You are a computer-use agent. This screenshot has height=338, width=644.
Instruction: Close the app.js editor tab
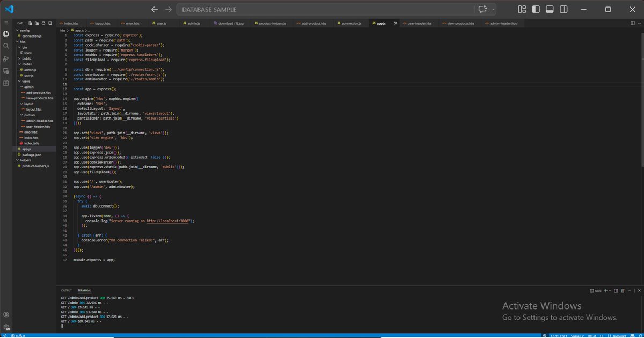point(397,24)
